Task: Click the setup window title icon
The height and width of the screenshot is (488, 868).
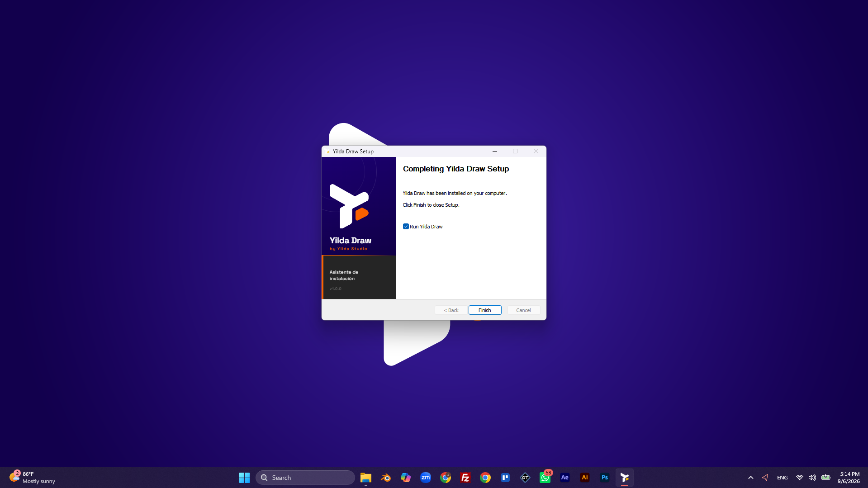Action: coord(327,152)
